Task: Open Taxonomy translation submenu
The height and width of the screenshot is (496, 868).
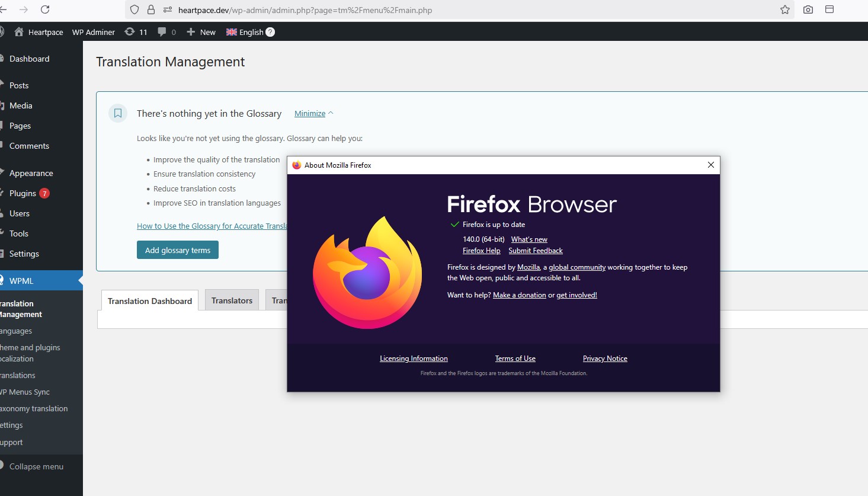Action: coord(34,408)
